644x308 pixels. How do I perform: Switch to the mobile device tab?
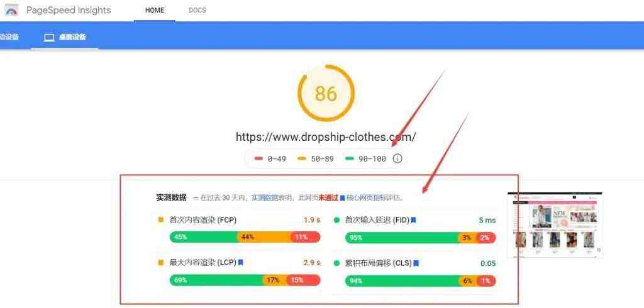pos(9,37)
